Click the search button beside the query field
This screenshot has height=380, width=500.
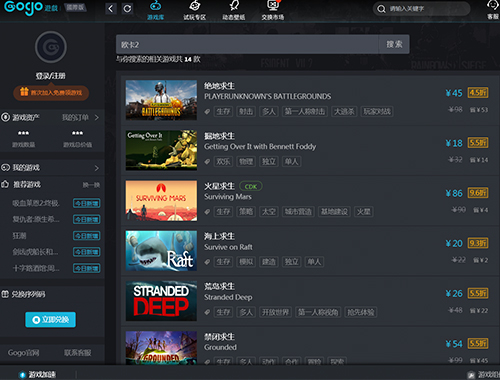(x=394, y=44)
